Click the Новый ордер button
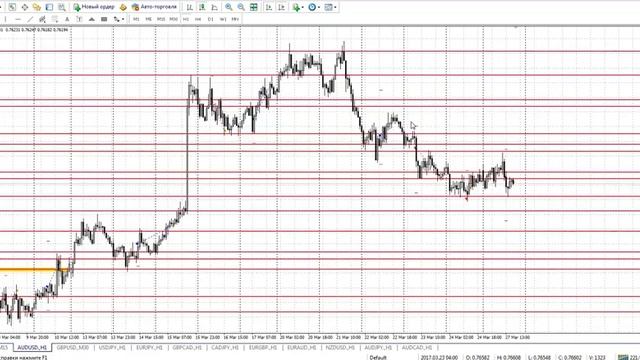This screenshot has width=640, height=360. 94,7
